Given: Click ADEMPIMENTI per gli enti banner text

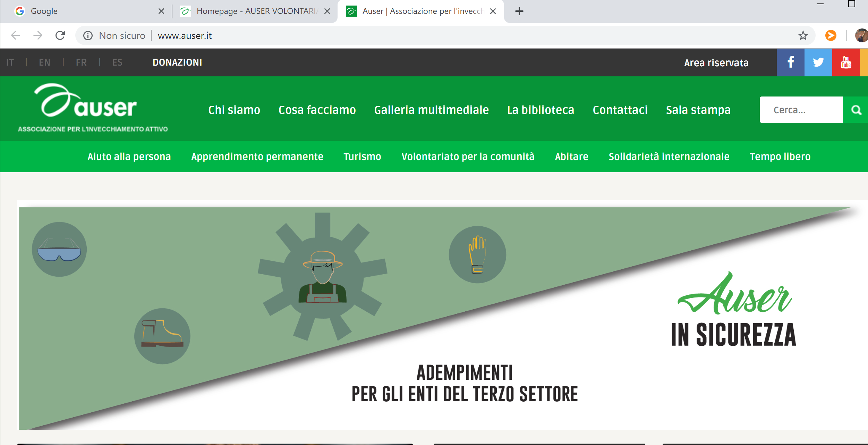Looking at the screenshot, I should pos(465,383).
